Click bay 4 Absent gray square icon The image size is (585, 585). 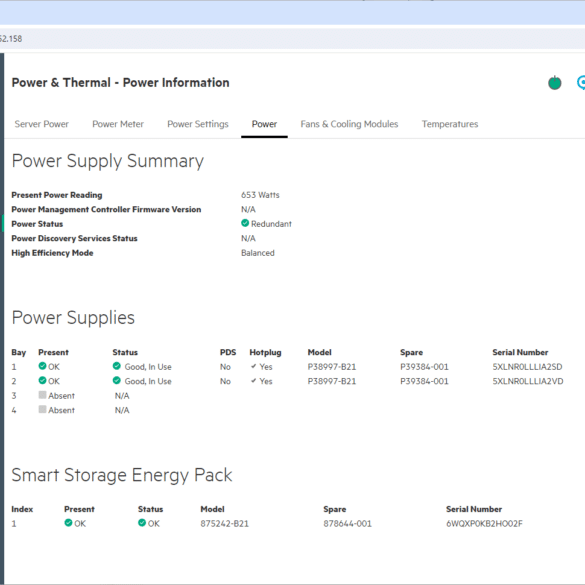tap(42, 409)
